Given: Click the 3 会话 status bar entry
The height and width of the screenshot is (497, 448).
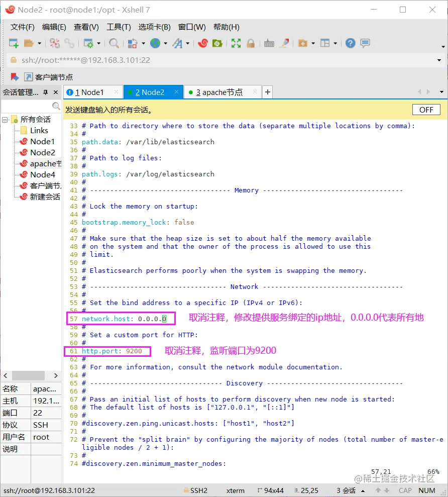Looking at the screenshot, I should pyautogui.click(x=346, y=490).
